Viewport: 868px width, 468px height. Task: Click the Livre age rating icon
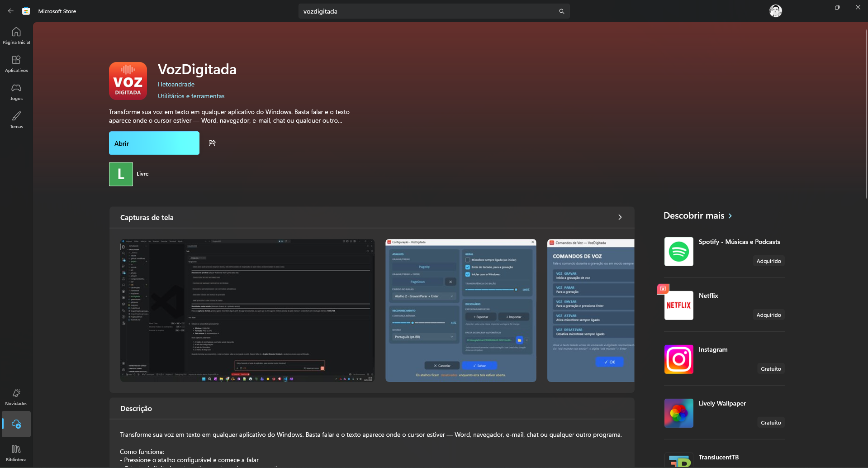[x=121, y=174]
